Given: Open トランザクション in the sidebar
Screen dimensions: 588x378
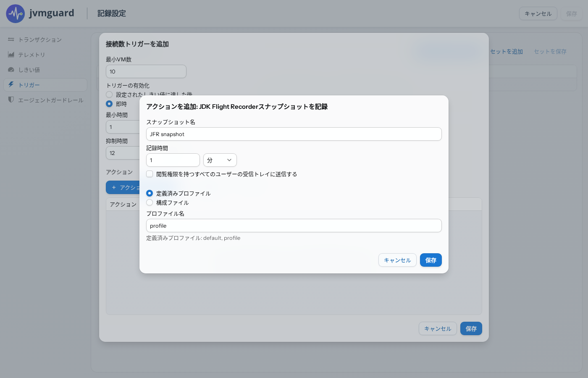Looking at the screenshot, I should click(x=45, y=39).
